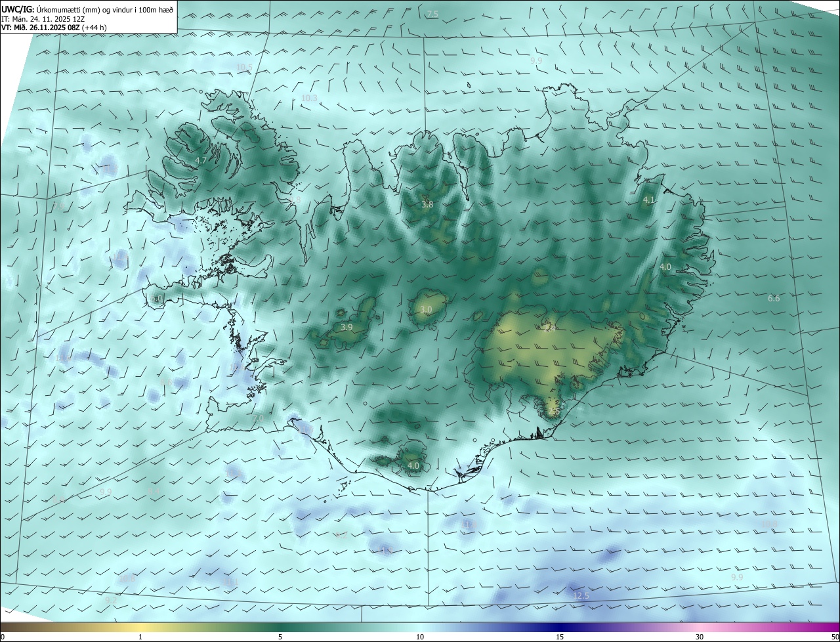840x642 pixels.
Task: Click the '30' tick label on the colorbar
Action: pyautogui.click(x=700, y=637)
